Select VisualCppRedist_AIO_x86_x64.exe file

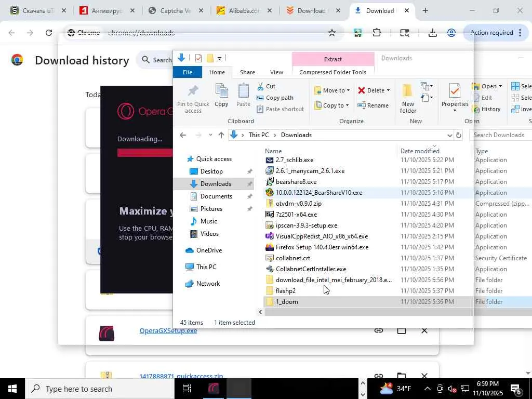[x=322, y=236]
